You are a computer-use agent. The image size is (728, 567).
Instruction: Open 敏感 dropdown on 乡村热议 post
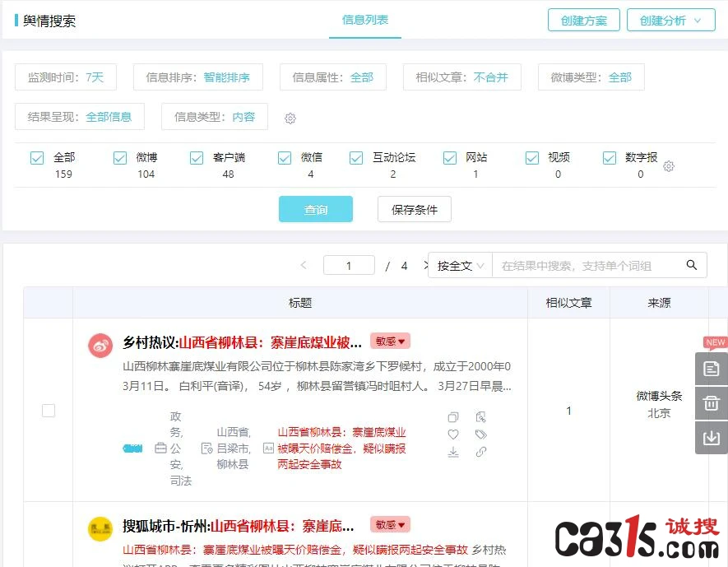coord(390,342)
